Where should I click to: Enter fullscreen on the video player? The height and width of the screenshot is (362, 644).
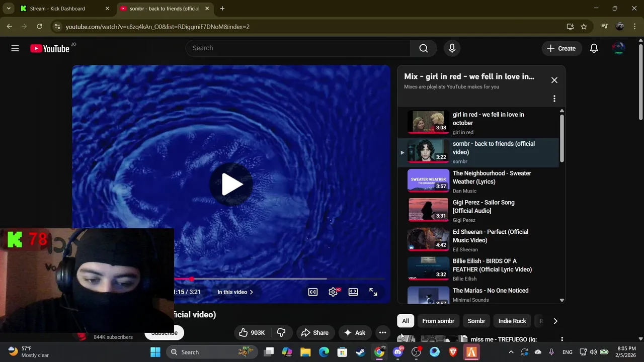(373, 292)
